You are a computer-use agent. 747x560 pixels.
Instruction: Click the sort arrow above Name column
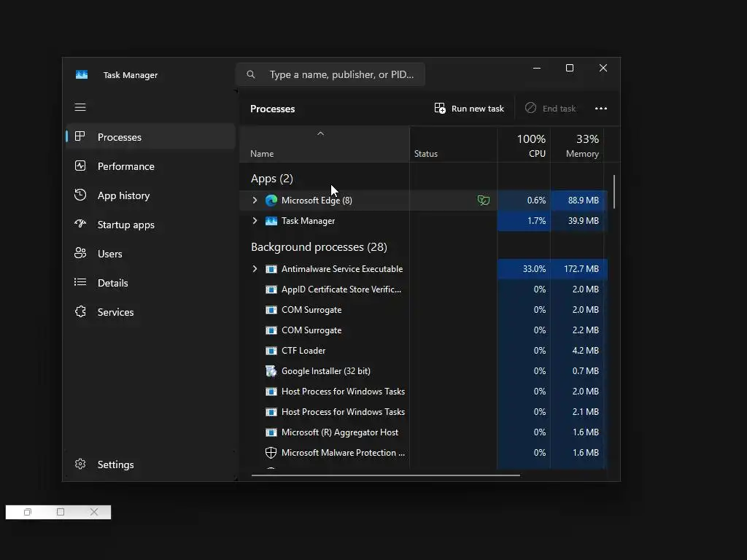coord(321,134)
